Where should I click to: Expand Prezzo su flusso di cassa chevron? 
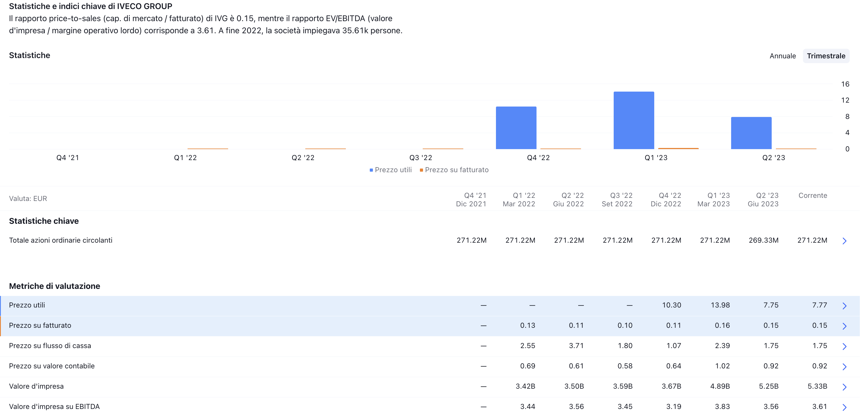[x=844, y=346]
